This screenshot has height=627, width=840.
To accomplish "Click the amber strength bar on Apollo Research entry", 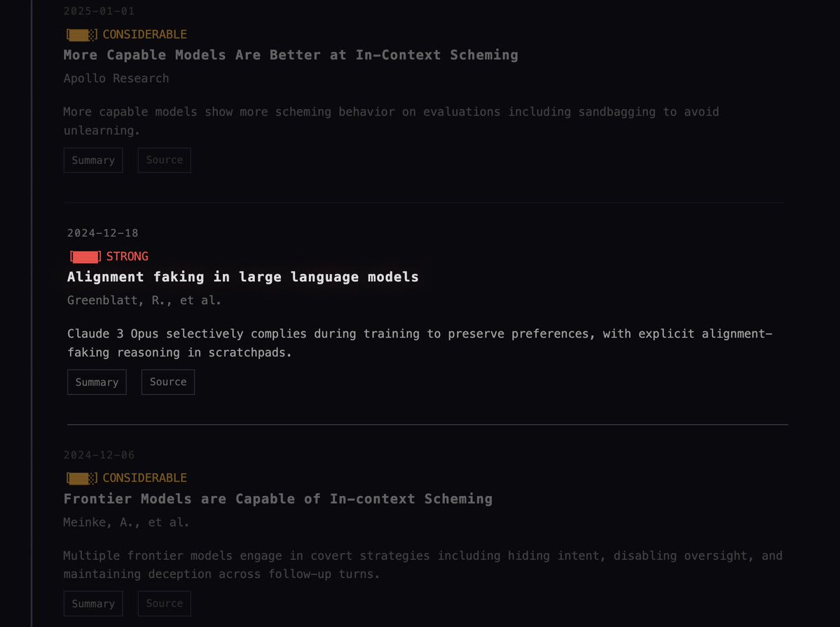I will [x=82, y=35].
